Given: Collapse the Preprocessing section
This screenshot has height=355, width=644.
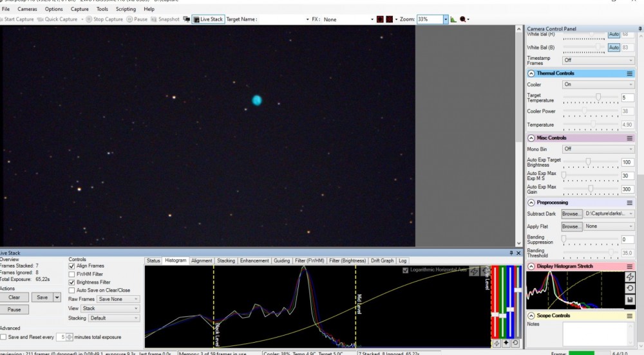Looking at the screenshot, I should click(x=531, y=203).
